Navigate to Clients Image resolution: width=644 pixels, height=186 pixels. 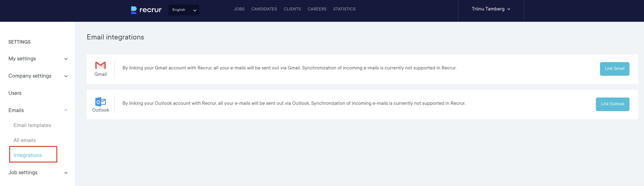tap(292, 9)
